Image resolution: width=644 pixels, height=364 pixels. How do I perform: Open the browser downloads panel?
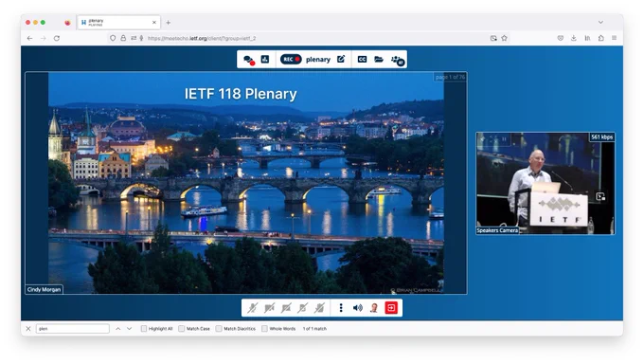pyautogui.click(x=574, y=38)
